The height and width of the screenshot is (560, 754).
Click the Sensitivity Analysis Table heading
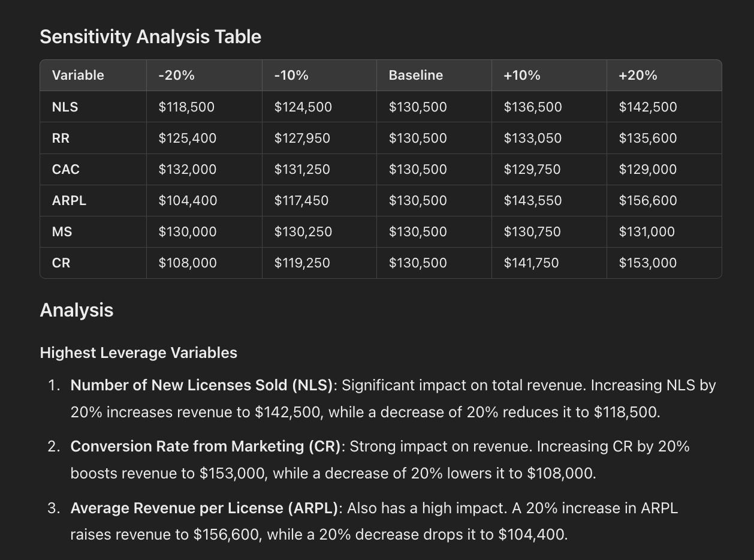pos(150,37)
